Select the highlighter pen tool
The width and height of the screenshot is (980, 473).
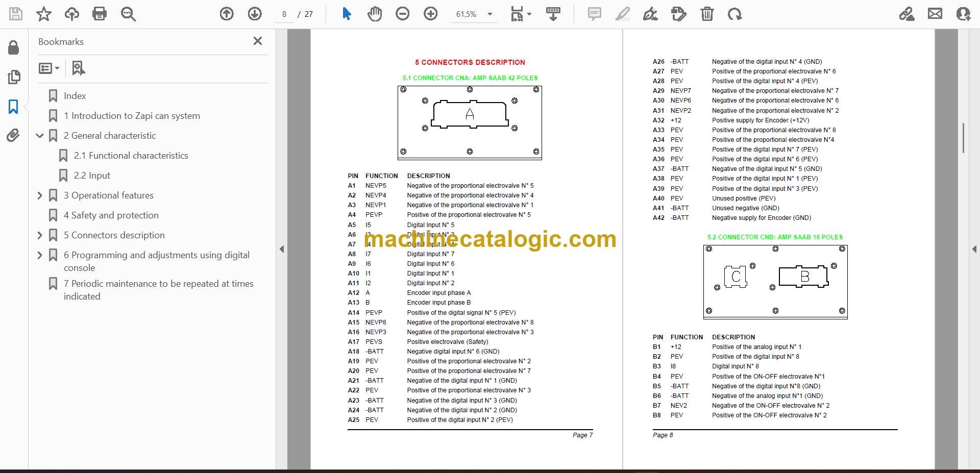pos(622,14)
